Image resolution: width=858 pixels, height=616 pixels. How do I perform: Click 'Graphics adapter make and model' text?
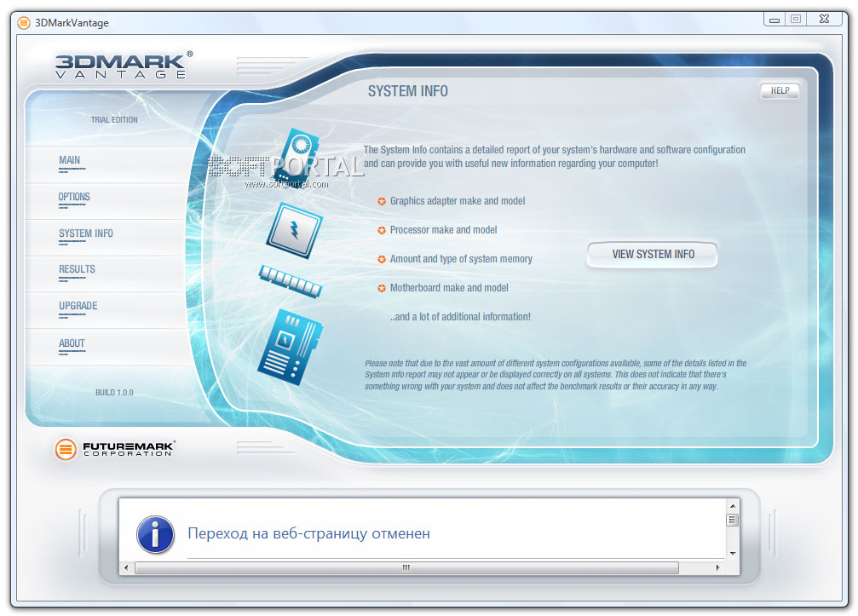[x=458, y=201]
